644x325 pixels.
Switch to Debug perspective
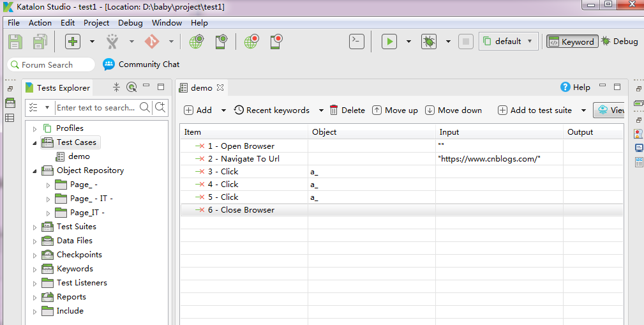(620, 41)
